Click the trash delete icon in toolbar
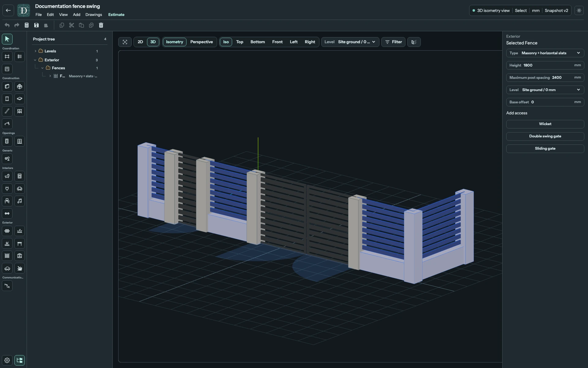This screenshot has height=368, width=588. (x=101, y=25)
